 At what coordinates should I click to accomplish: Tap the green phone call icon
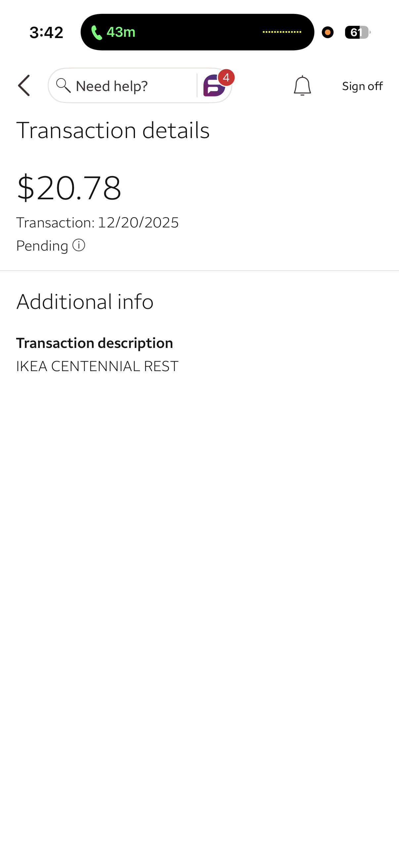pyautogui.click(x=97, y=33)
